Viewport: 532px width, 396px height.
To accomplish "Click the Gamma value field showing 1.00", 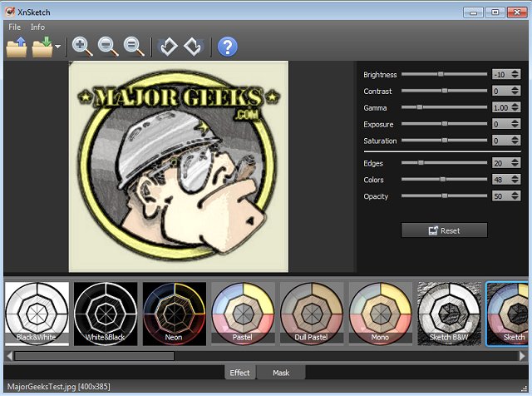I will click(501, 107).
